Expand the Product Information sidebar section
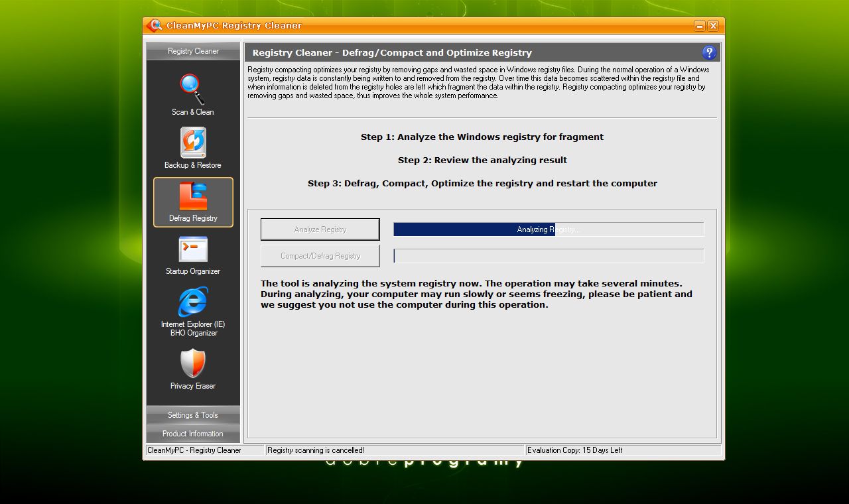The width and height of the screenshot is (849, 504). click(193, 434)
